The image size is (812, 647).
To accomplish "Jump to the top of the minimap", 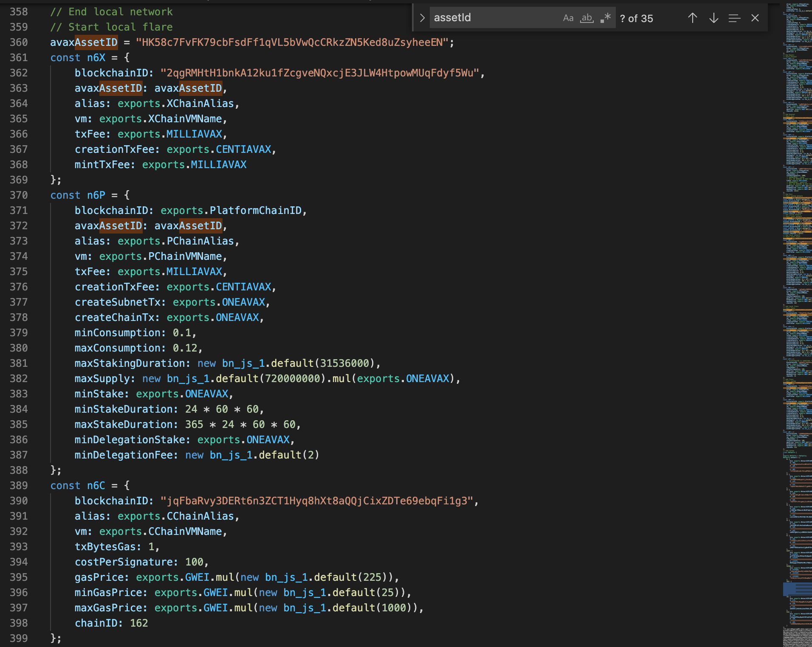I will coord(797,5).
